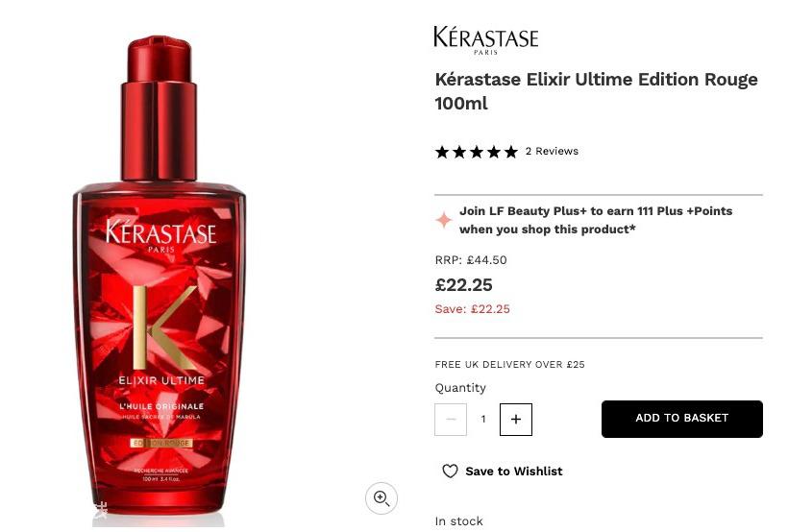Open the Kérastase Paris brand logo
Screen dimensions: 788x532
pos(486,39)
